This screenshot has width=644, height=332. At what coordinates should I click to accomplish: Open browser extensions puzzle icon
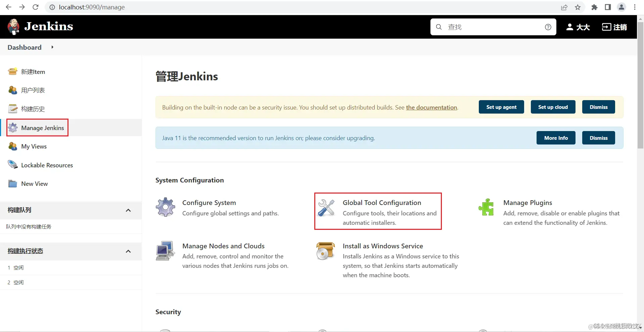tap(594, 7)
